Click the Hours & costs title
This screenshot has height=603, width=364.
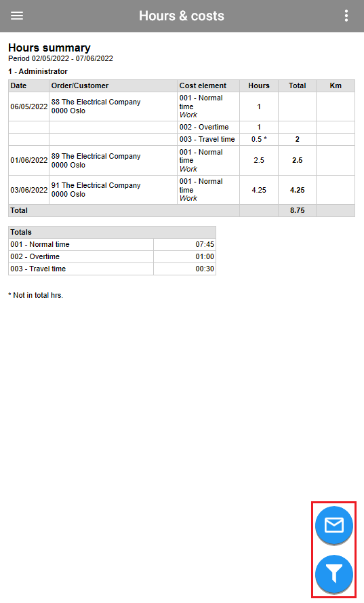[x=182, y=16]
